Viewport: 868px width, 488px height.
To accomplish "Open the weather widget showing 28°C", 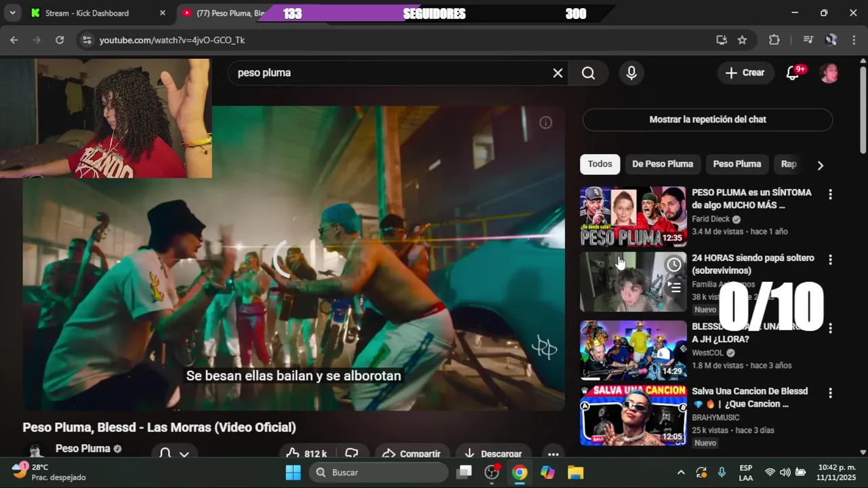I will [x=50, y=472].
